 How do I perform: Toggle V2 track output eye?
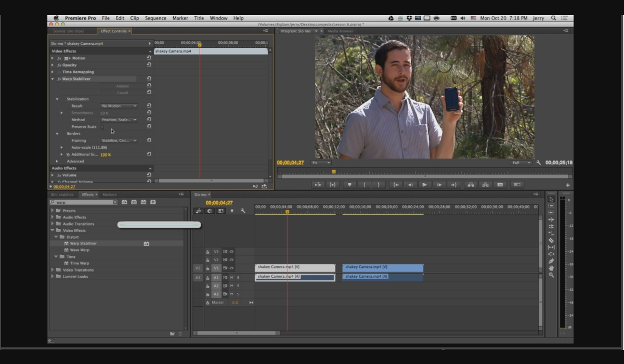(x=231, y=260)
